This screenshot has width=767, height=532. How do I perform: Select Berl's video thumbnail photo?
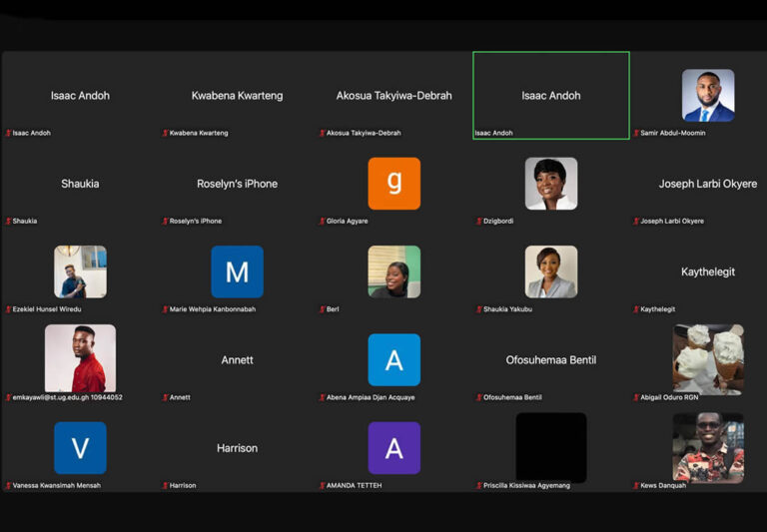(393, 271)
